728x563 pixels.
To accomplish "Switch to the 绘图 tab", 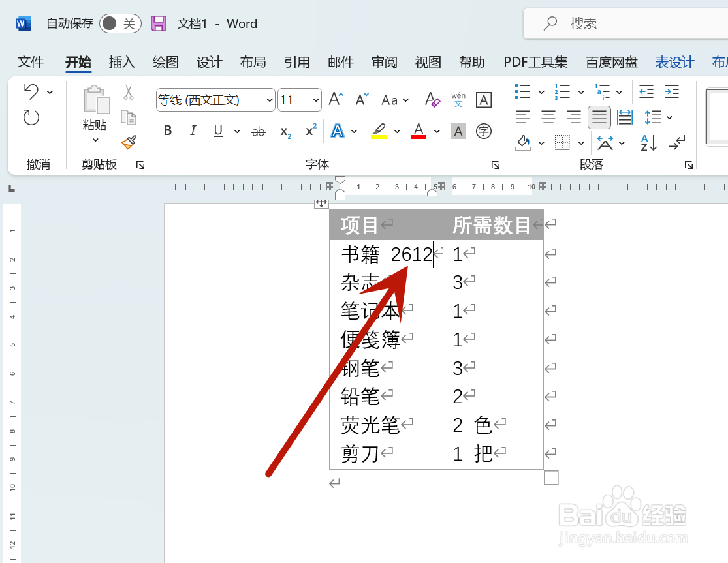I will point(166,62).
